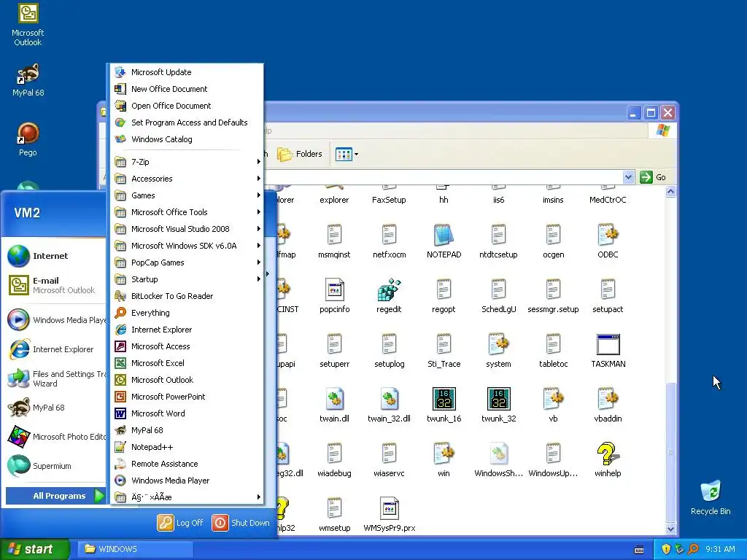Select the vbaddin file icon
747x560 pixels.
(x=608, y=405)
